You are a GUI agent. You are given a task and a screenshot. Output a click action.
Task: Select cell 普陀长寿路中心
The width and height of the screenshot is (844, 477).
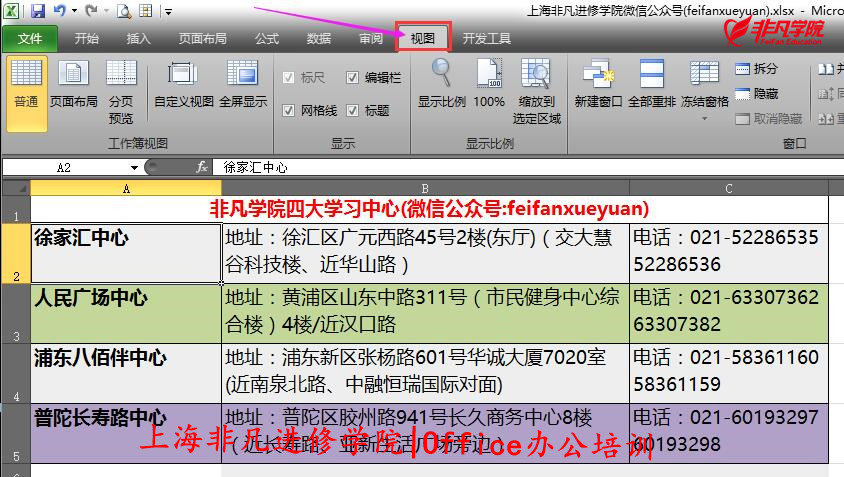pyautogui.click(x=126, y=433)
